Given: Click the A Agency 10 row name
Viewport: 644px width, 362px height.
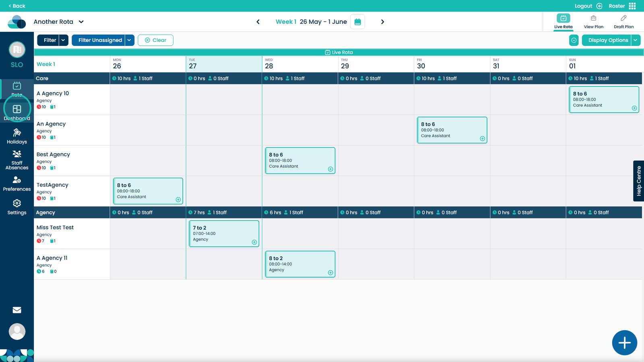Looking at the screenshot, I should point(53,93).
